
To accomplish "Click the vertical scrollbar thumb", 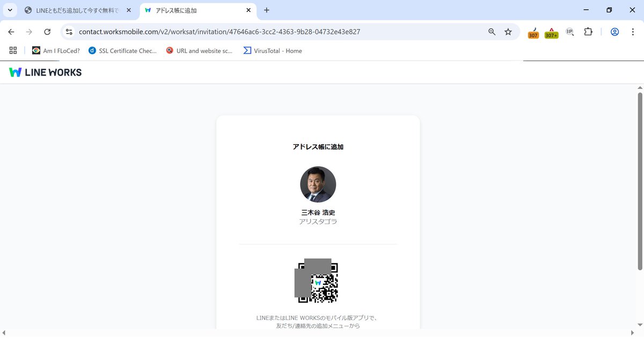I will point(640,181).
